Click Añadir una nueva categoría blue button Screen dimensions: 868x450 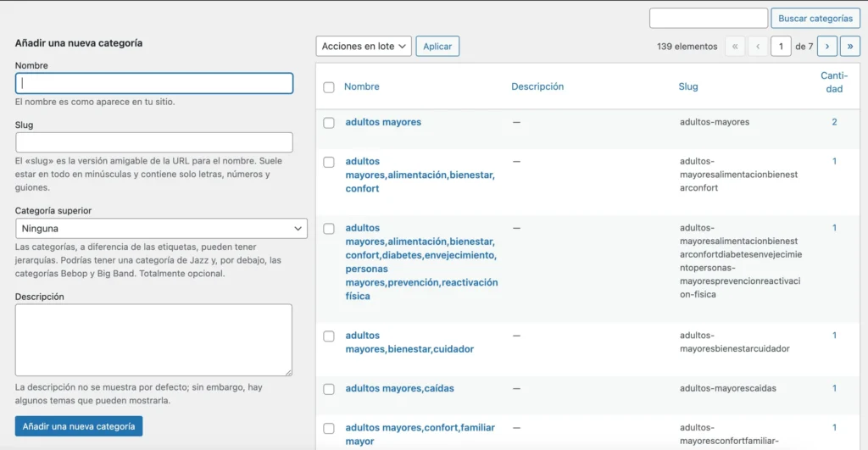pyautogui.click(x=79, y=426)
